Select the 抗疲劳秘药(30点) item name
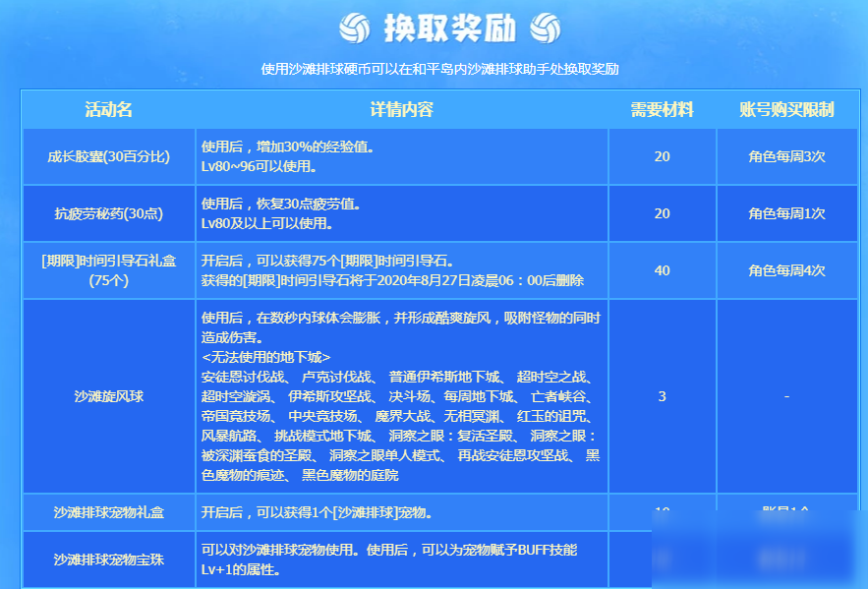This screenshot has width=868, height=589. pyautogui.click(x=108, y=213)
